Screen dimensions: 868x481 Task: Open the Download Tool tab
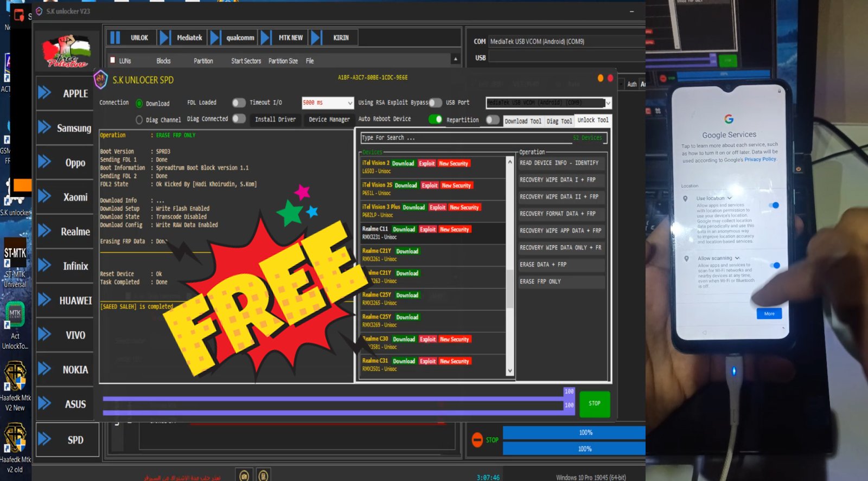pyautogui.click(x=523, y=121)
